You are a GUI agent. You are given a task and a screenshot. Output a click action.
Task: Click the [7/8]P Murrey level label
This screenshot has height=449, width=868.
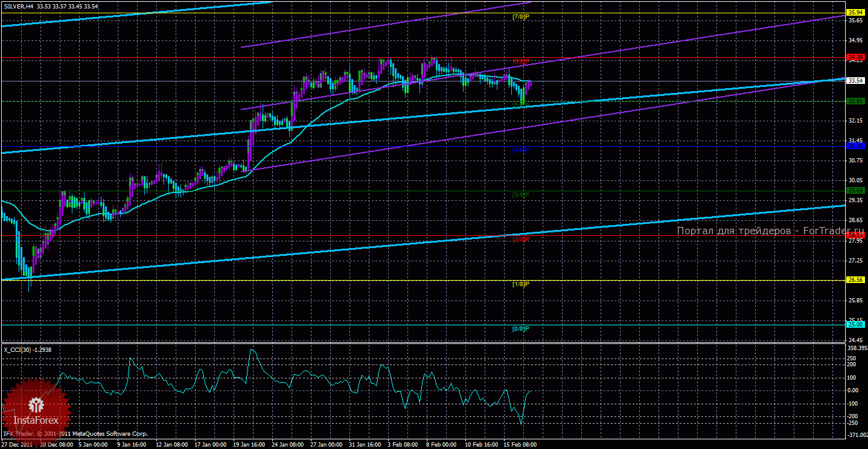tap(520, 17)
